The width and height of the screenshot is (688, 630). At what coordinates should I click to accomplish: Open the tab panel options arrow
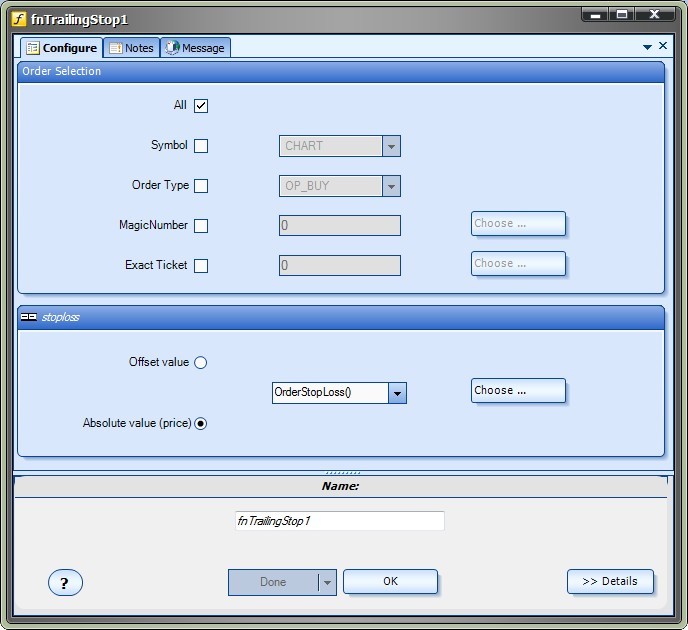(x=647, y=47)
